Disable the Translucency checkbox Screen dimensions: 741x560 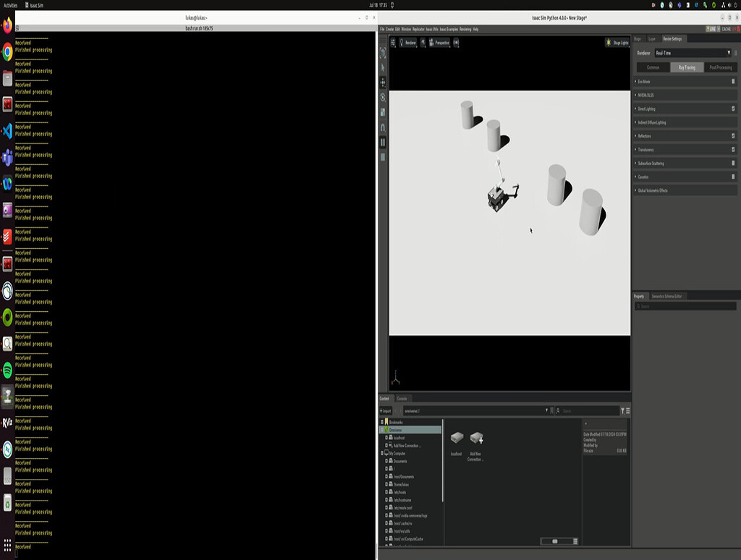click(733, 150)
